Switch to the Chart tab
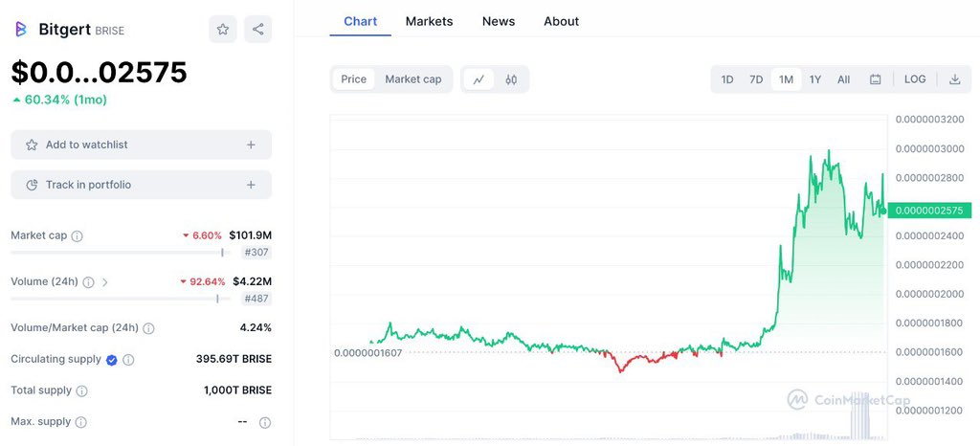Image resolution: width=980 pixels, height=446 pixels. (x=361, y=21)
